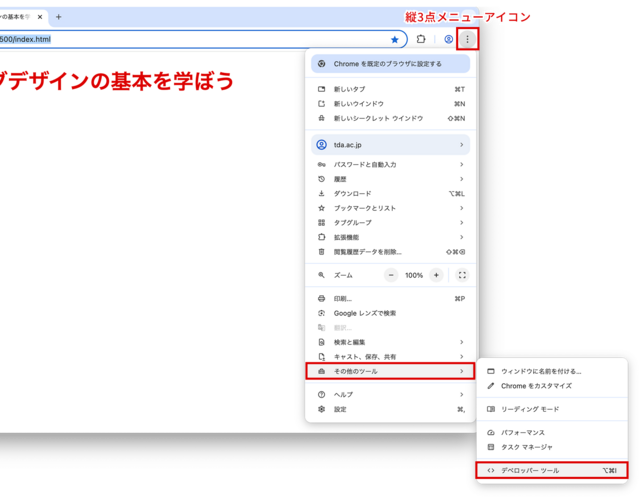Open 新しいシークレット ウインドウ
The height and width of the screenshot is (498, 640).
click(391, 118)
